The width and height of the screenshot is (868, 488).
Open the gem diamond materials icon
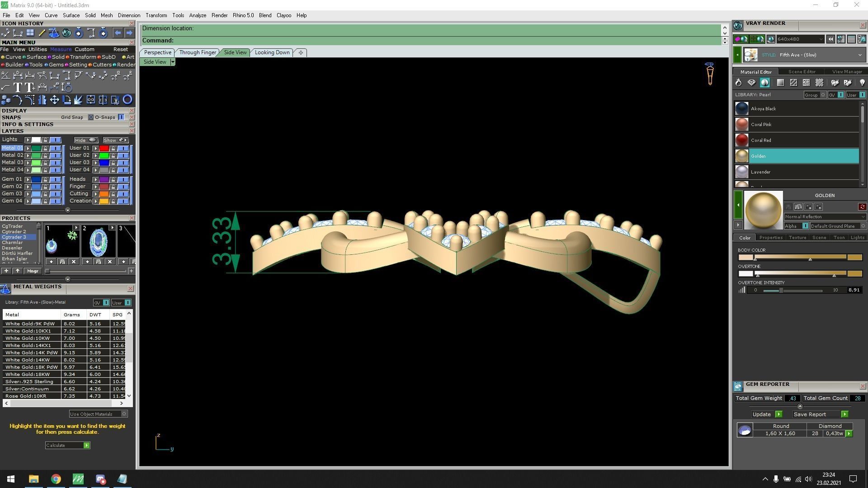coord(751,83)
